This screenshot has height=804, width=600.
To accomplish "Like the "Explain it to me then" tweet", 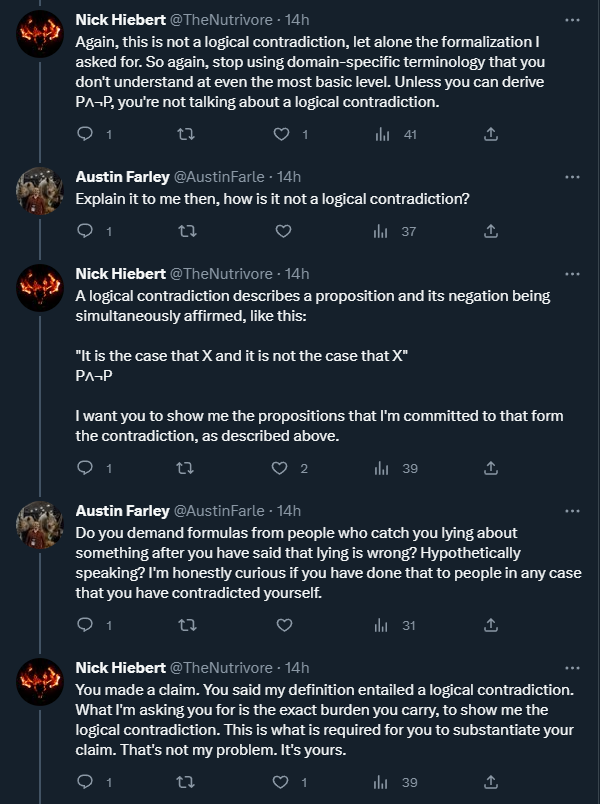I will coord(283,231).
